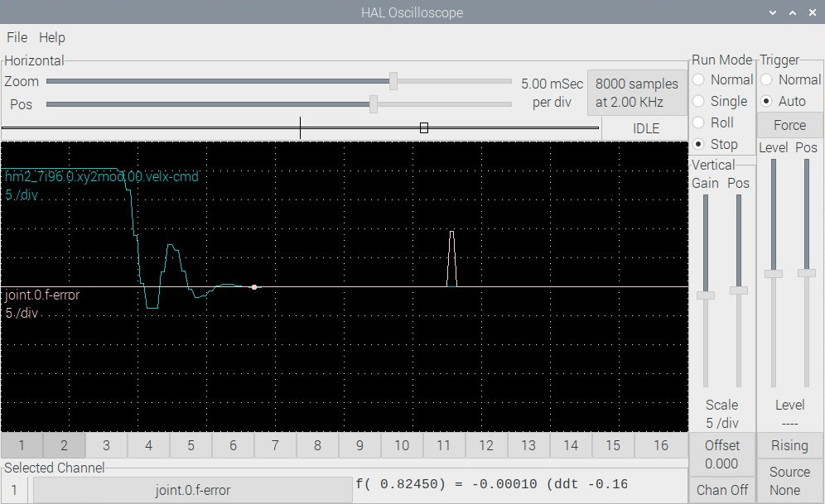Click the joint.0.f-error channel source button
Viewport: 825px width, 504px height.
[x=192, y=490]
